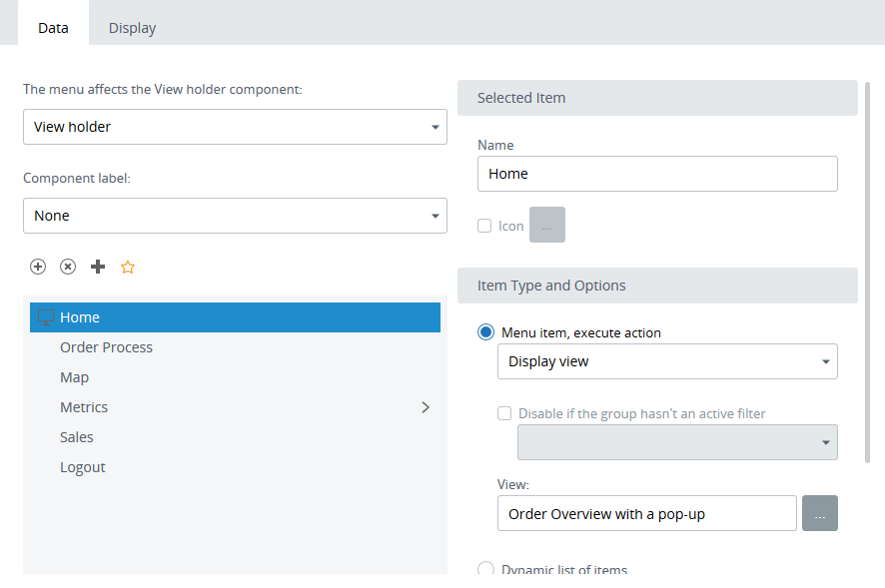Click the circled X remove item icon
Screen dimensions: 885x588
point(68,267)
